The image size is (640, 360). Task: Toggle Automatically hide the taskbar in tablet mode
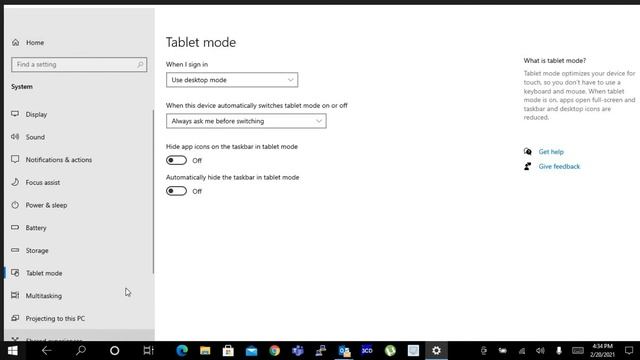176,191
